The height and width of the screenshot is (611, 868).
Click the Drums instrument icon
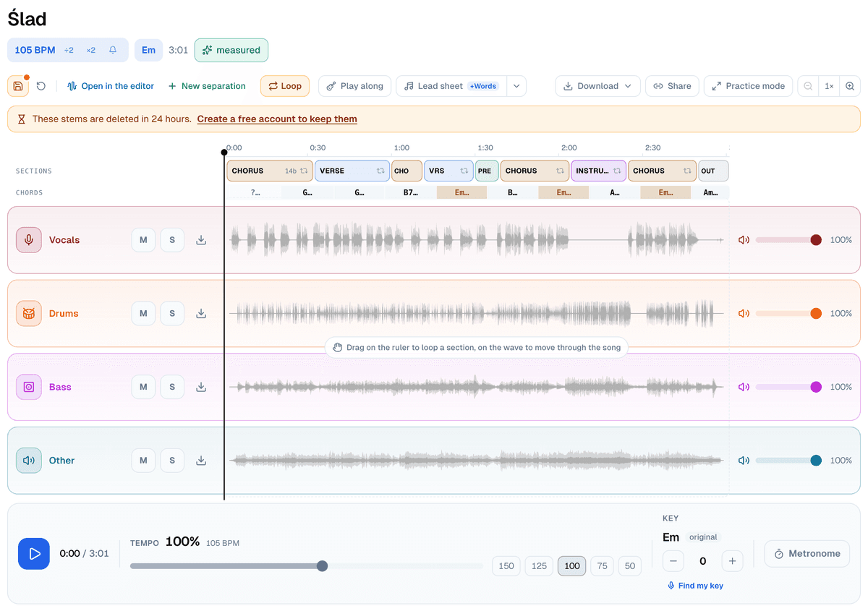(29, 313)
